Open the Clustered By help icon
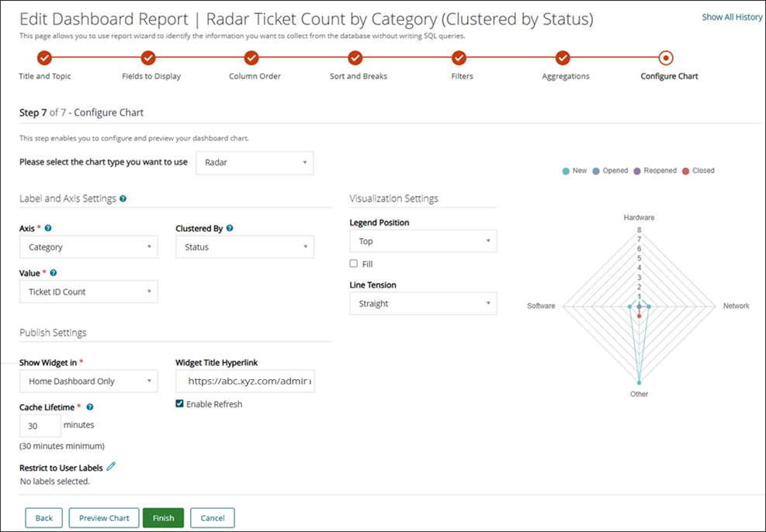 click(x=230, y=228)
